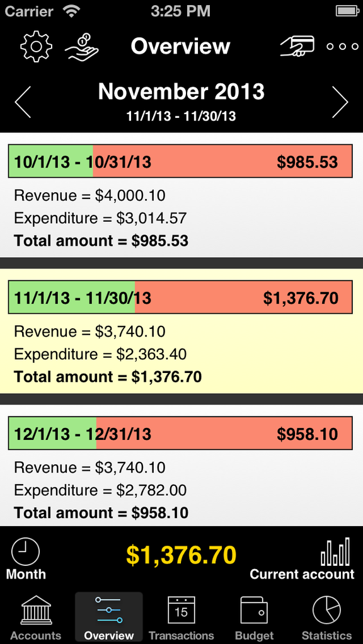The image size is (363, 644).
Task: Tap the hand holding credit card icon
Action: (x=297, y=46)
